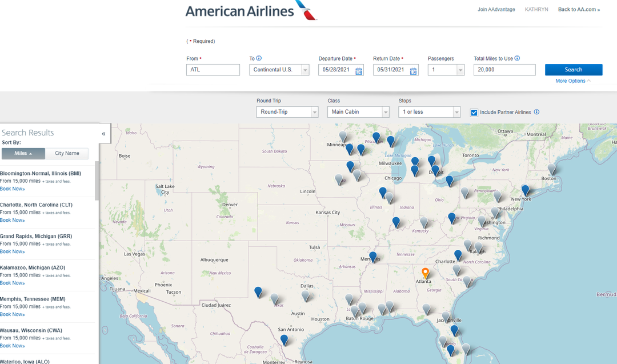This screenshot has width=617, height=364.
Task: Click inside the From field showing ATL
Action: (213, 69)
